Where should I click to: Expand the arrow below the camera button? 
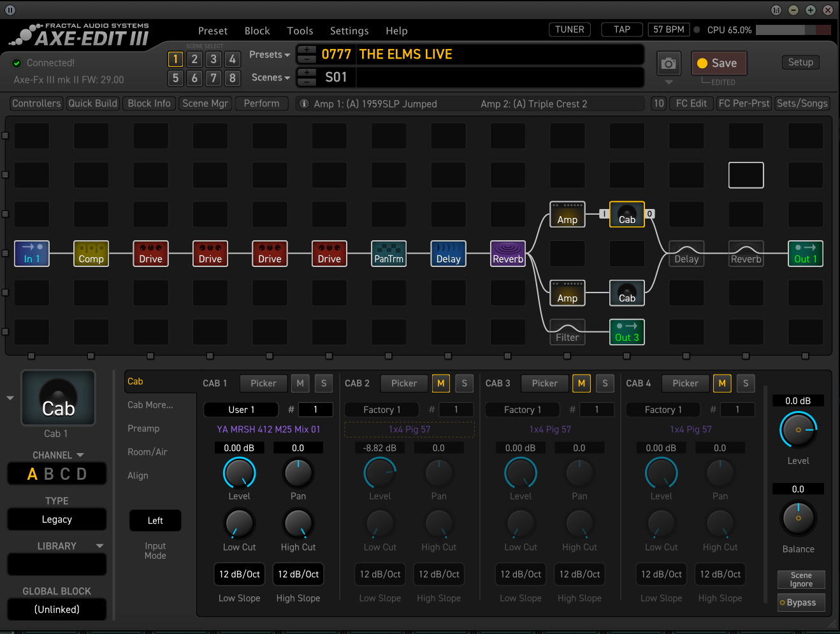click(x=669, y=82)
